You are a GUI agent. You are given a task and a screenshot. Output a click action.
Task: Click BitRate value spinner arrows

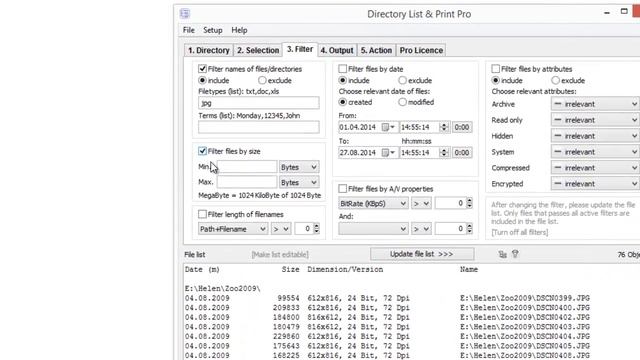click(469, 203)
